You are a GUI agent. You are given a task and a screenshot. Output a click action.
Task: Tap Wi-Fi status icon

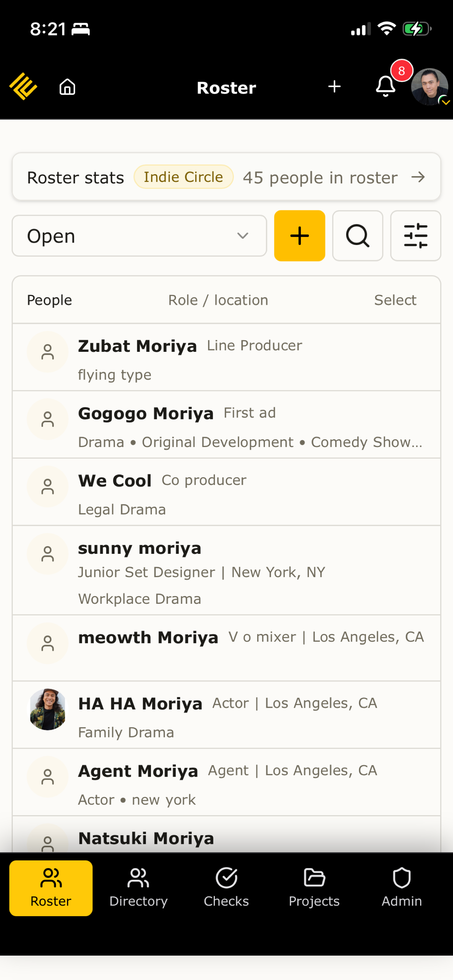(x=386, y=28)
